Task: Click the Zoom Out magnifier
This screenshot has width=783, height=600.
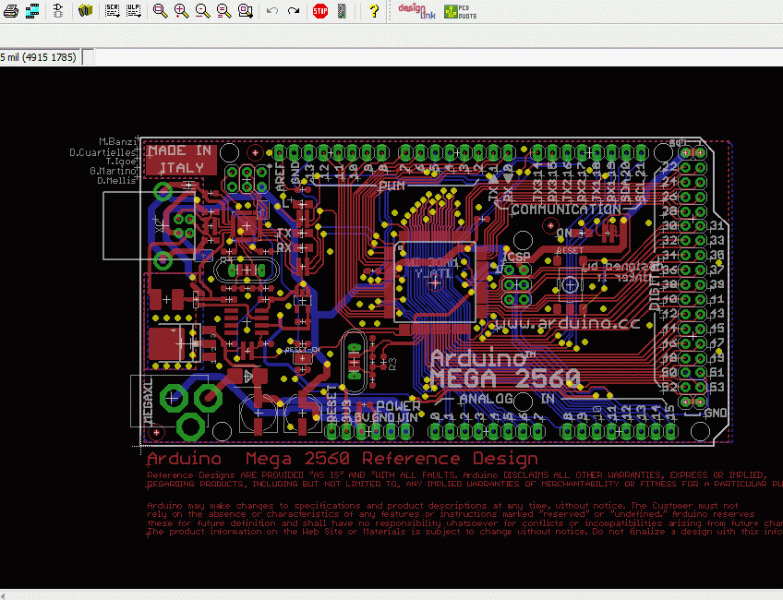Action: (x=203, y=11)
